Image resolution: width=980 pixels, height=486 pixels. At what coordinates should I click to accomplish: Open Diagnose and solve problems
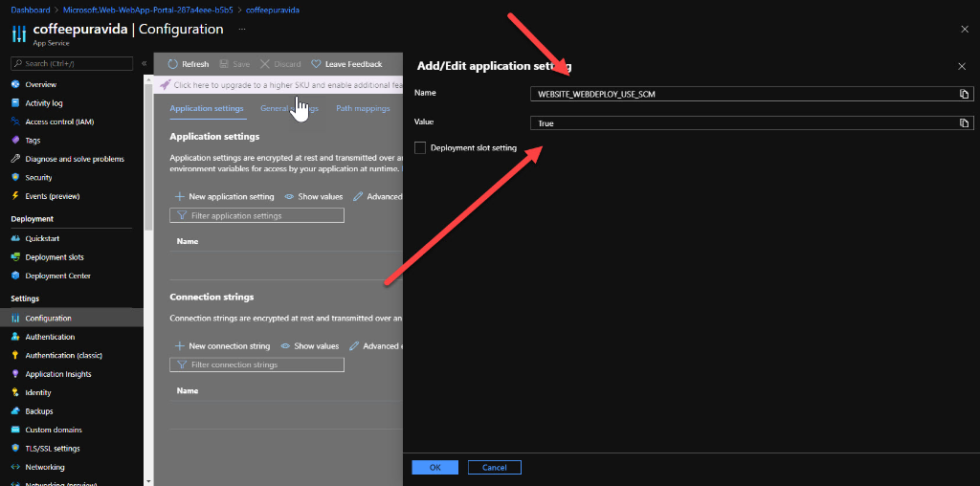coord(75,159)
